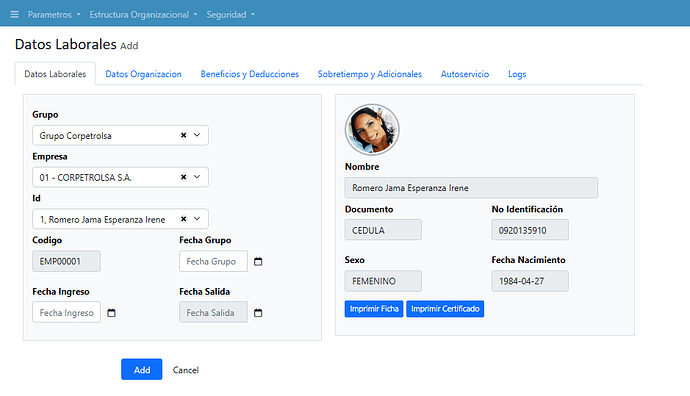Expand the Grupo dropdown arrow

click(197, 135)
